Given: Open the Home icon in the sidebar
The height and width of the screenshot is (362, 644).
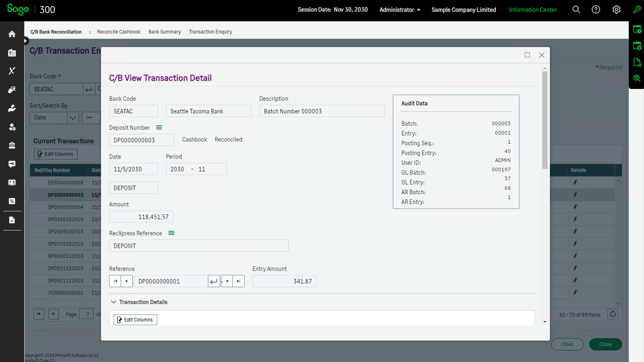Looking at the screenshot, I should click(x=12, y=34).
